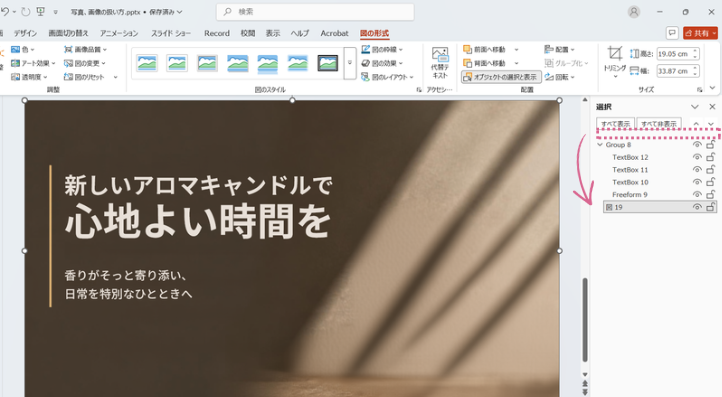Toggle the lock for Freeform 9
Viewport: 722px width, 397px height.
710,194
